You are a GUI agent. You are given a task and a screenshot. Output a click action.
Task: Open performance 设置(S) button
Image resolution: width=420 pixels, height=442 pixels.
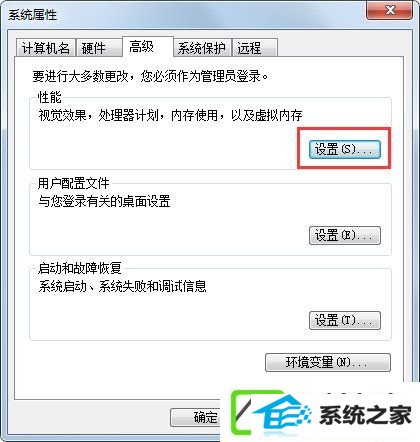(344, 149)
